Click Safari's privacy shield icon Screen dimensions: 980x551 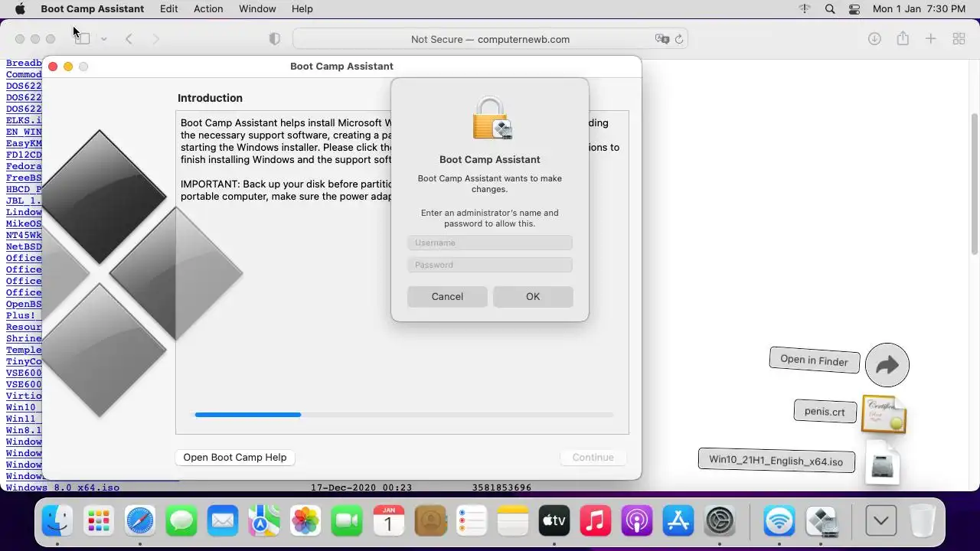click(x=275, y=39)
